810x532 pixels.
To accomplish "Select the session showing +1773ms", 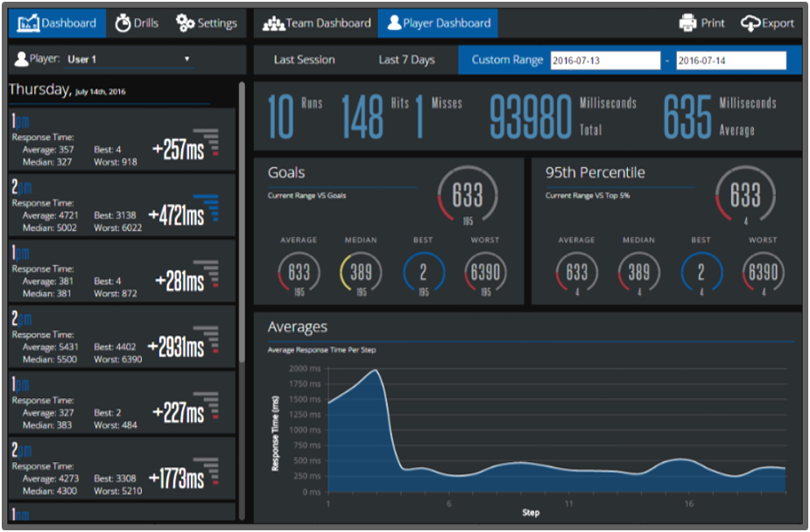I will 121,469.
